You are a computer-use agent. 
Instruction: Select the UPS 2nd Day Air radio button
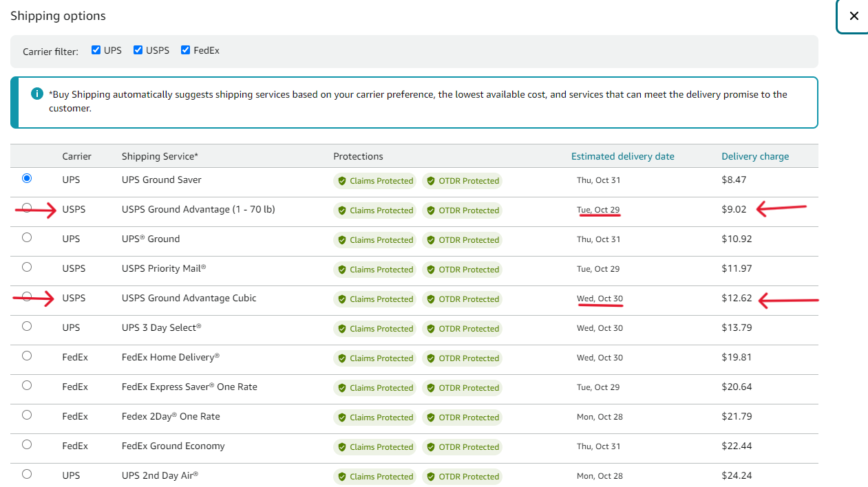[x=27, y=474]
